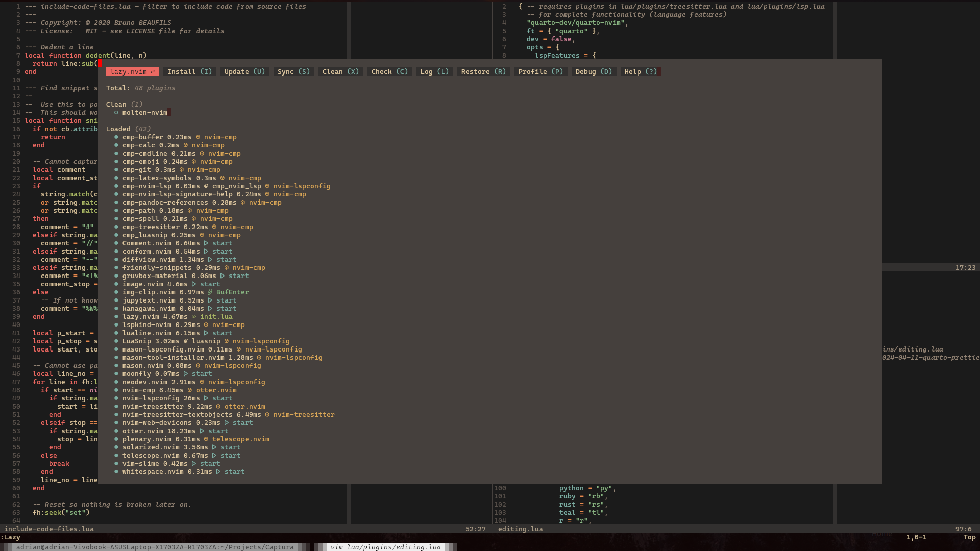Click the package icon beside cmp-calc's nvim-cmp
Image resolution: width=980 pixels, height=551 pixels.
tap(186, 145)
